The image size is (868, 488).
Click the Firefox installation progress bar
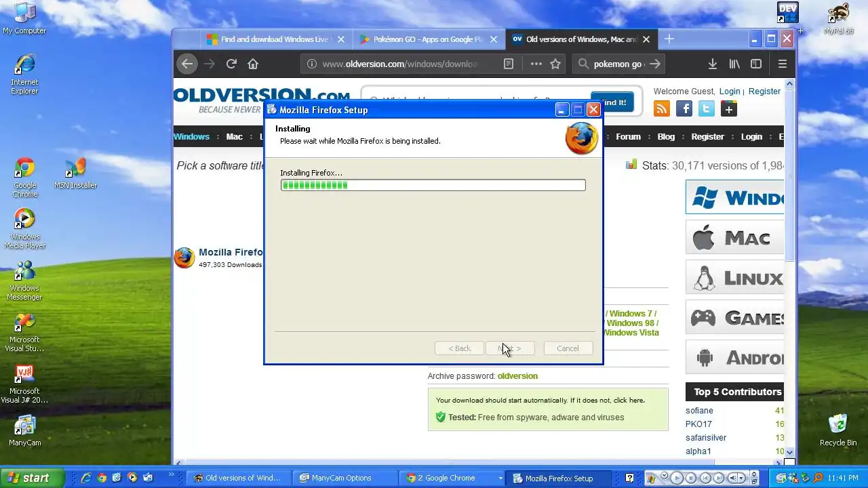(x=433, y=185)
